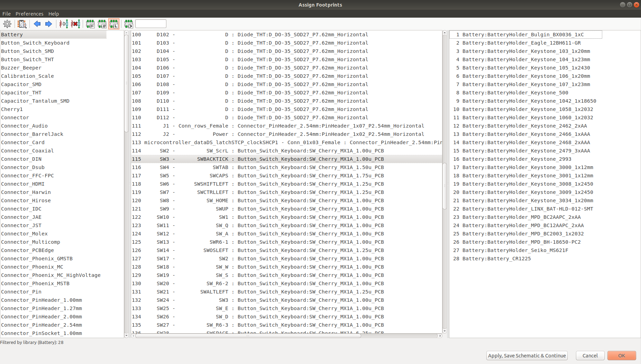Open footprint library table settings gear
641x364 pixels.
pos(7,24)
